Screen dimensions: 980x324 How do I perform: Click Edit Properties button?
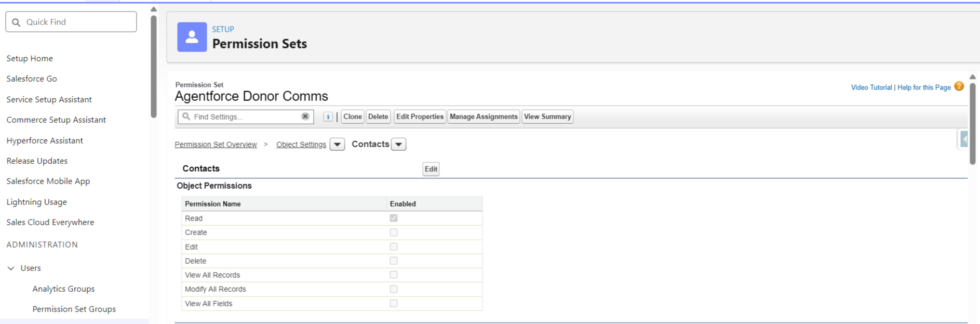[x=420, y=116]
